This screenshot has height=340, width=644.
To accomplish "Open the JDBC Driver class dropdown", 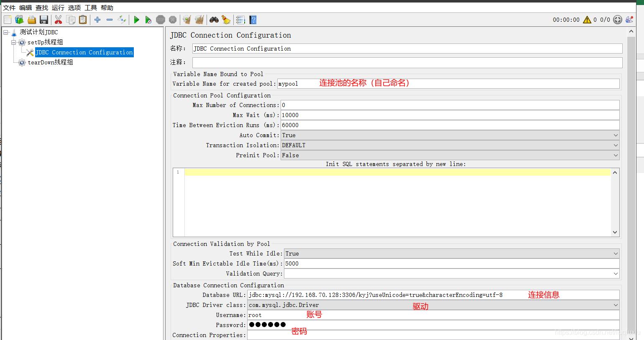I will [433, 305].
